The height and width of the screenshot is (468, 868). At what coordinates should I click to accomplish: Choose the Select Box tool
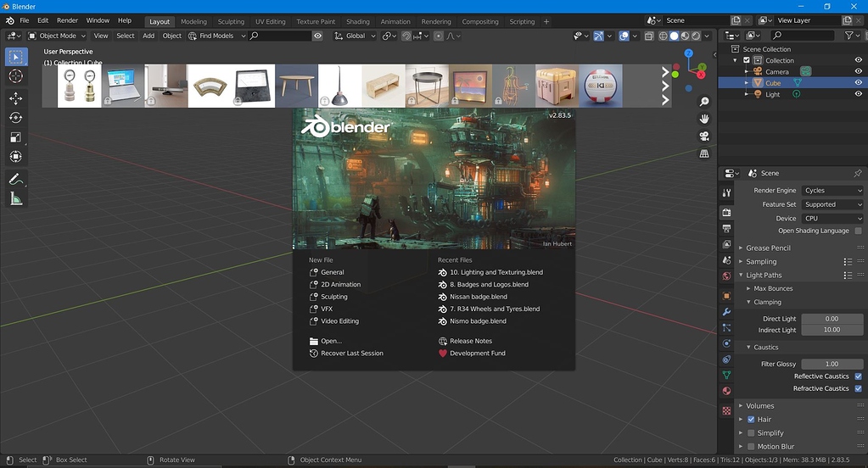click(x=15, y=57)
